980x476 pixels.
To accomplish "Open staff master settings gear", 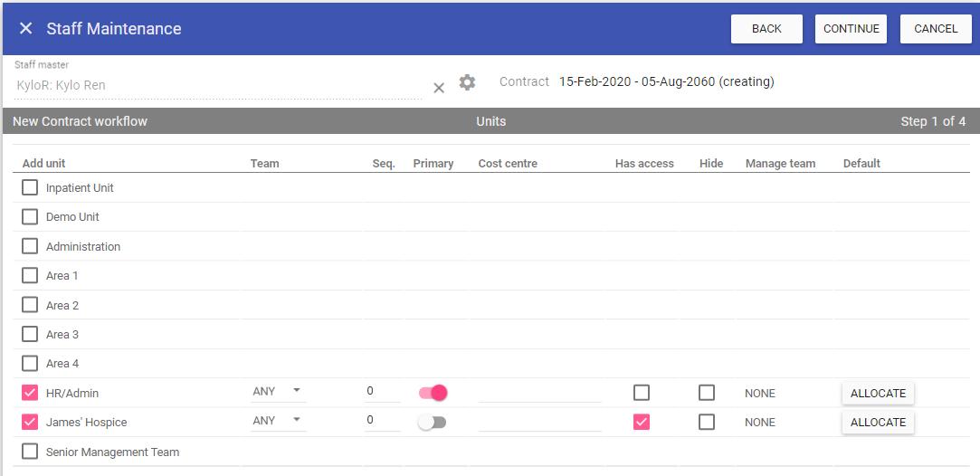I will coord(467,82).
